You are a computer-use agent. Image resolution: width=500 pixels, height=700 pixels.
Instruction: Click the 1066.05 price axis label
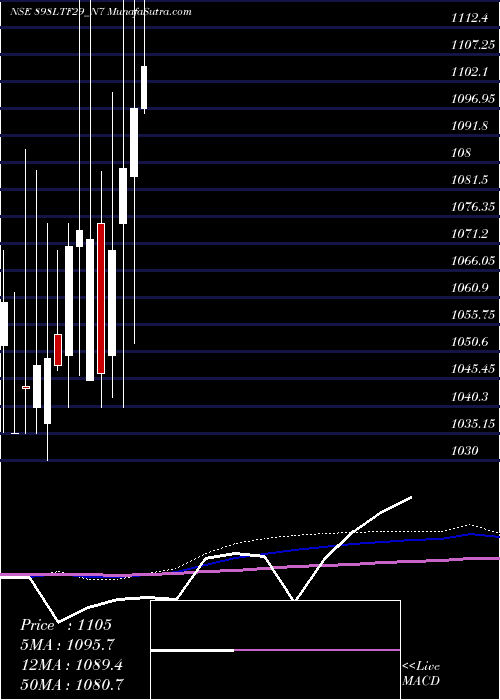(473, 261)
